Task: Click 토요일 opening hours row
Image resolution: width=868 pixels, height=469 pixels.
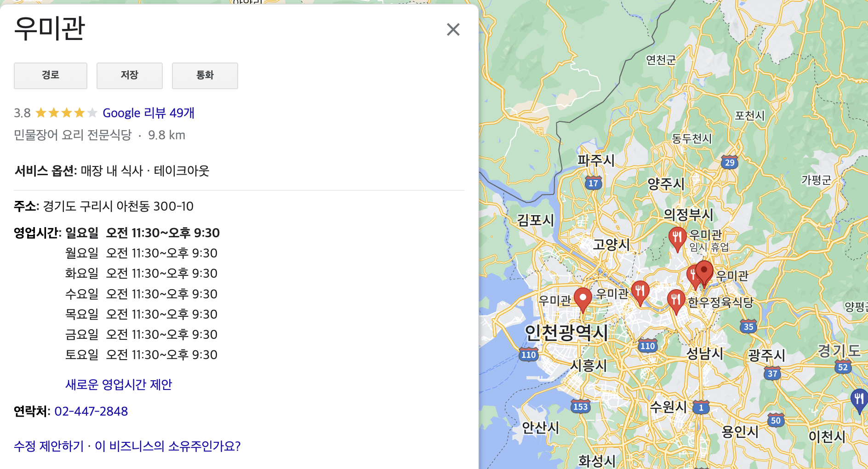Action: 142,355
